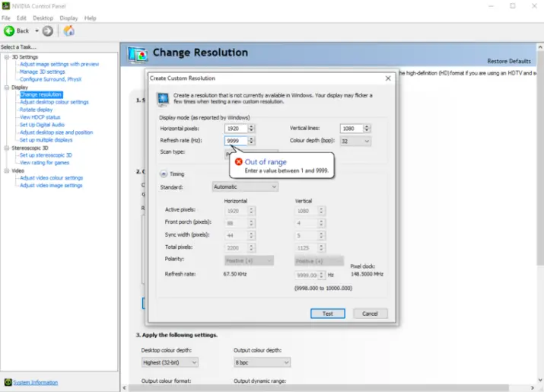The width and height of the screenshot is (544, 392).
Task: Open Adjust desktop size and position
Action: point(56,132)
